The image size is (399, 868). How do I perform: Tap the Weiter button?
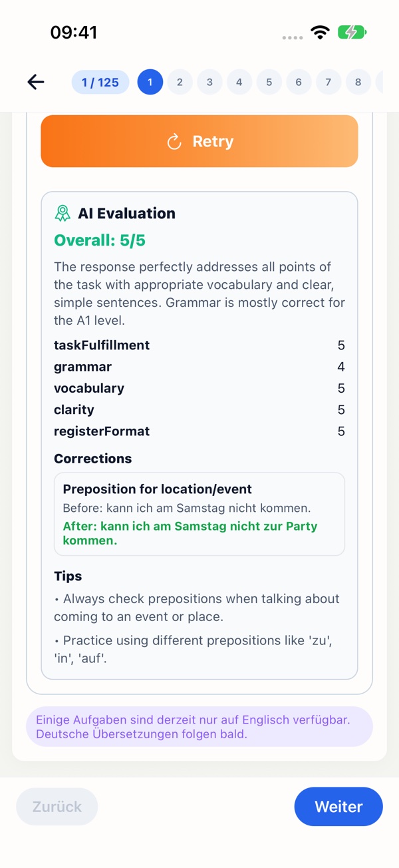(338, 807)
